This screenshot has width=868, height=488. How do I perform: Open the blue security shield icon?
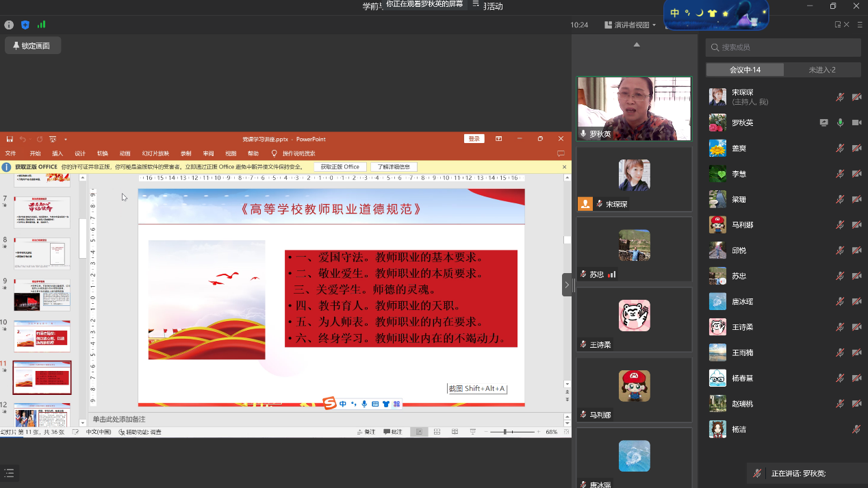[25, 25]
